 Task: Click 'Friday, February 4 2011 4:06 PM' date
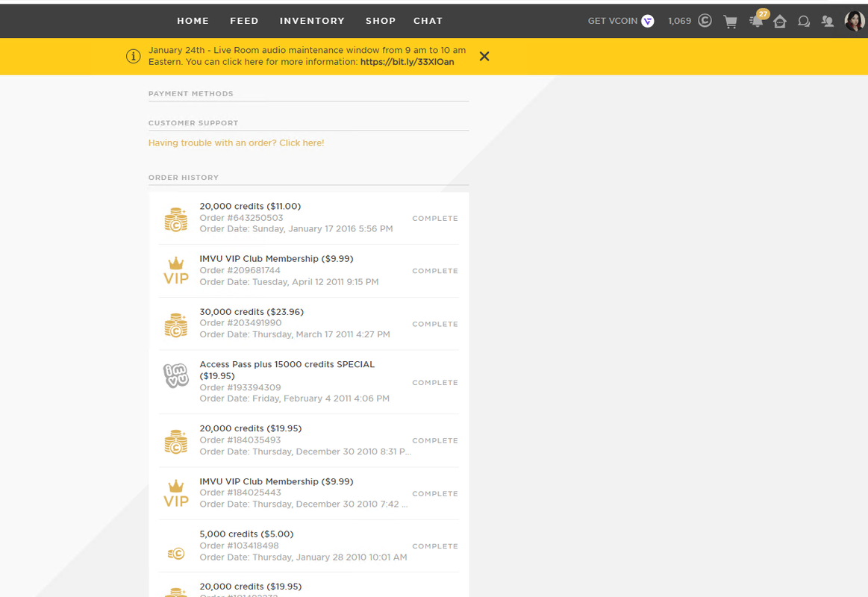[x=321, y=398]
